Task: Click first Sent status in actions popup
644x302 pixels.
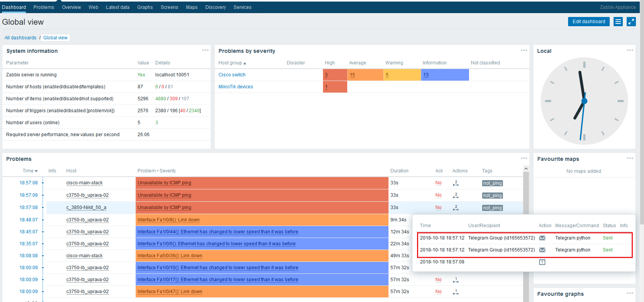Action: 607,238
